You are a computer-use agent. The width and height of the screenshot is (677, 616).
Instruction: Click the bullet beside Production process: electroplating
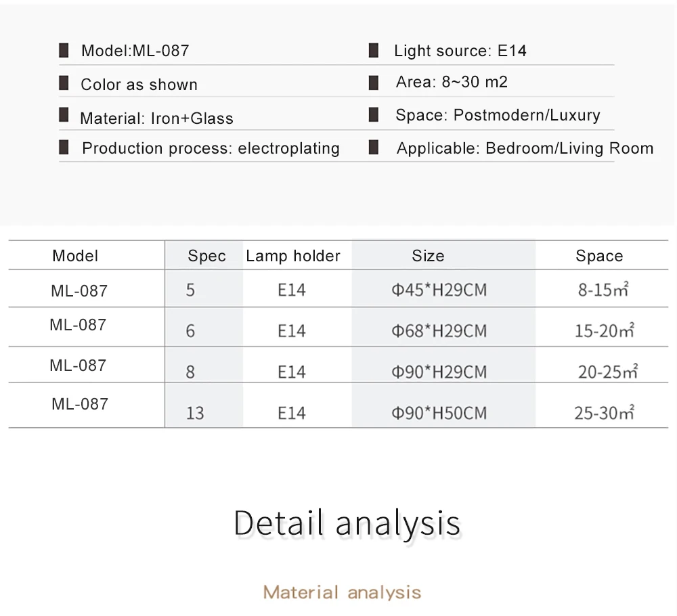click(64, 147)
